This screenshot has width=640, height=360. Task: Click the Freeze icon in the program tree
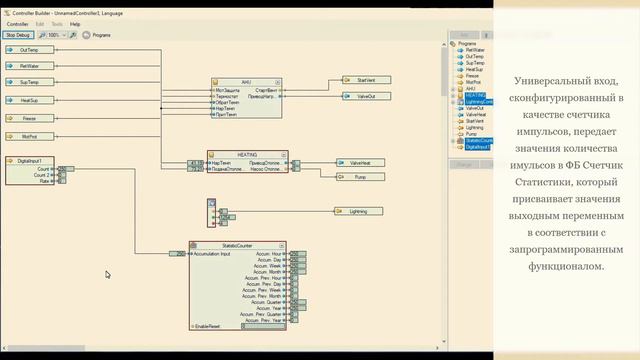[x=460, y=76]
